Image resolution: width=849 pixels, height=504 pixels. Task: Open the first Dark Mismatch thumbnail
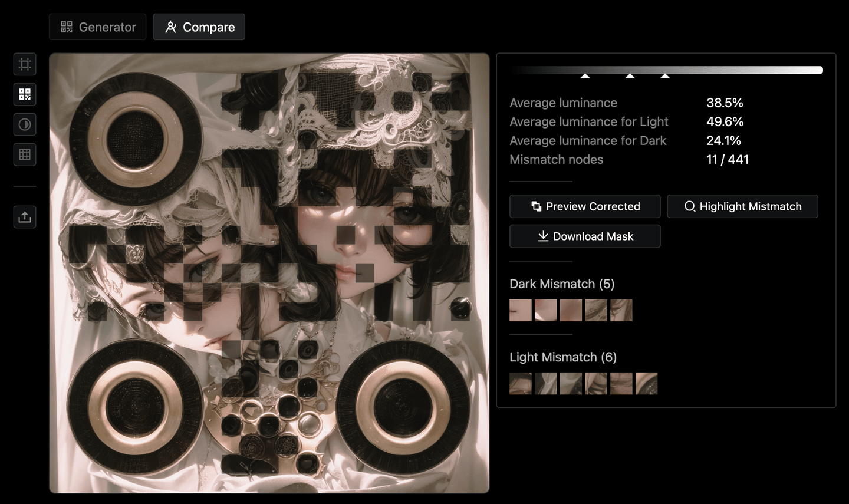[x=520, y=310]
